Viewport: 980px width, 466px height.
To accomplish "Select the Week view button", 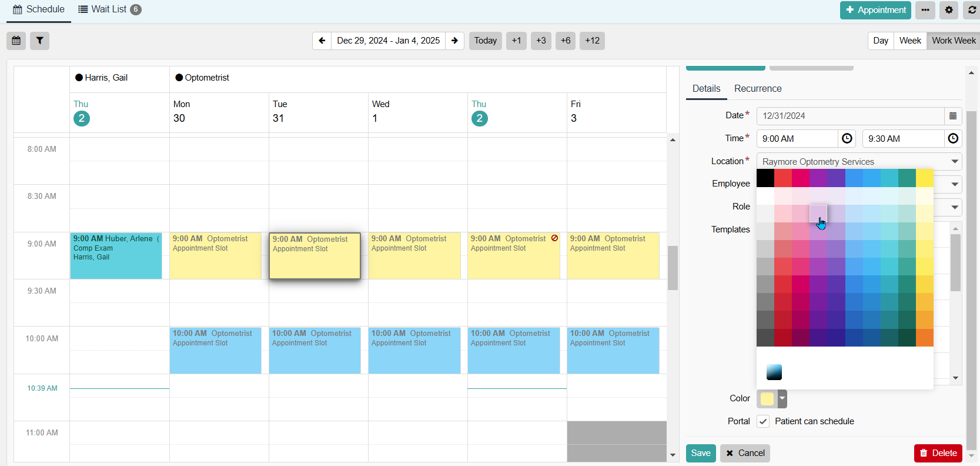I will 910,41.
